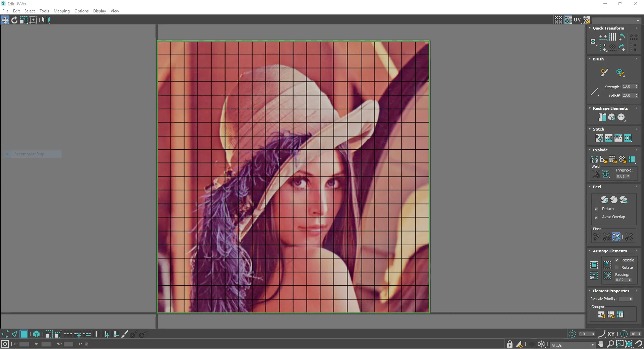Toggle the Detach checkbox in Peel

click(596, 209)
